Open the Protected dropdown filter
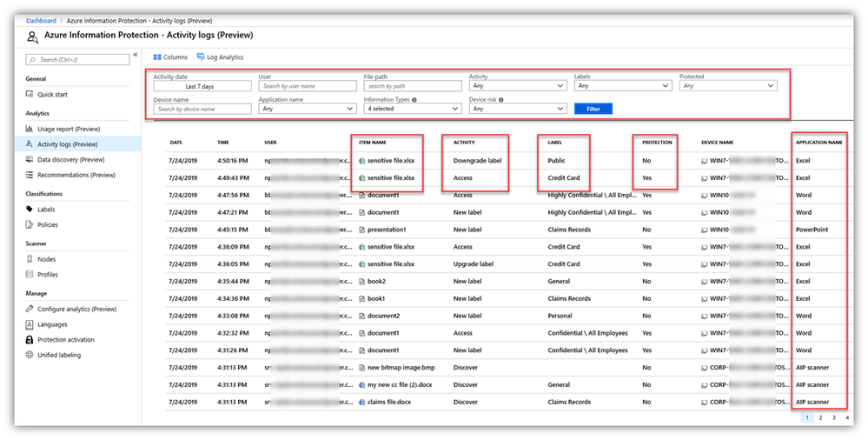 pos(728,86)
